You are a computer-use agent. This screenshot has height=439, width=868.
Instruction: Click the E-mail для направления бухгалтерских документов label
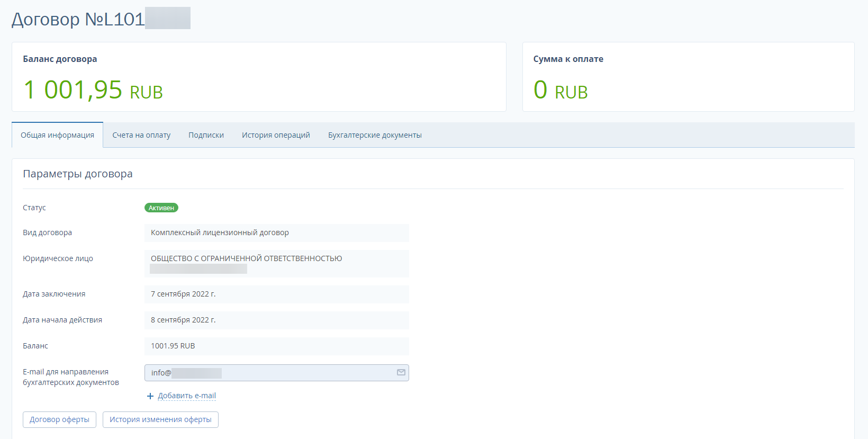click(x=71, y=377)
